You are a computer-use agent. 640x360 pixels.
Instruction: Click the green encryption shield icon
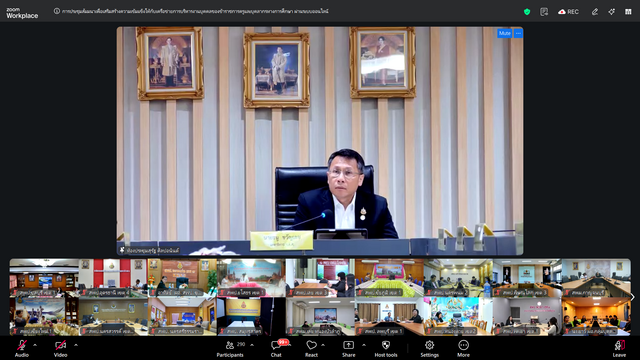tap(527, 12)
